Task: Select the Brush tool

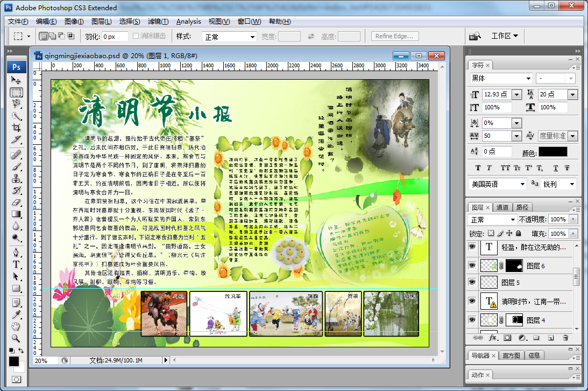Action: point(16,166)
